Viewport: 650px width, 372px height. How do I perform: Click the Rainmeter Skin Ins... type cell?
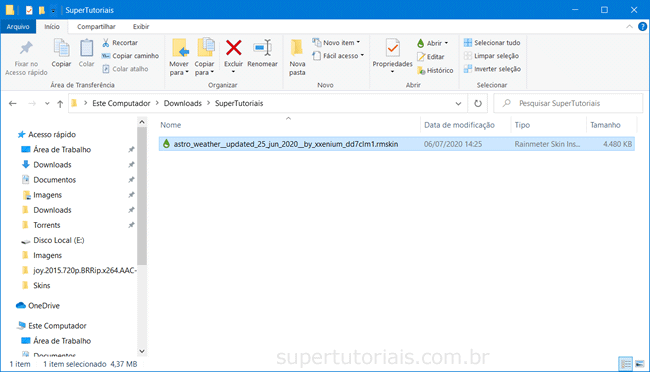[x=547, y=144]
